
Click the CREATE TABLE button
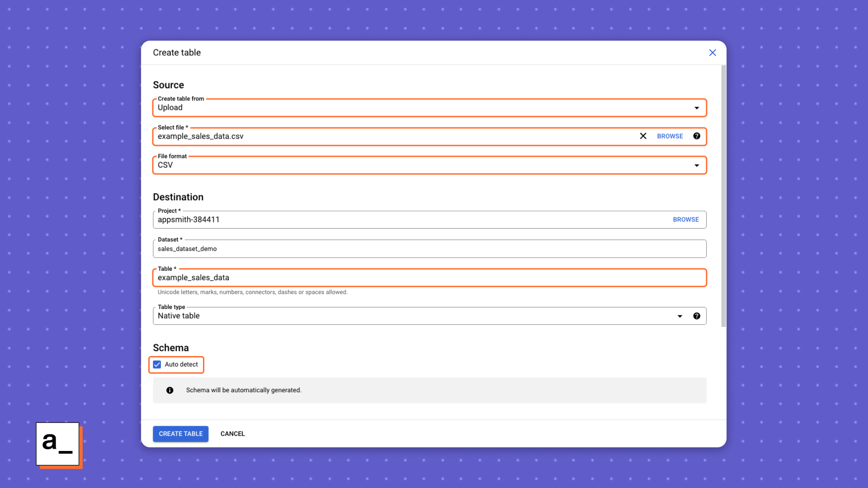tap(181, 433)
